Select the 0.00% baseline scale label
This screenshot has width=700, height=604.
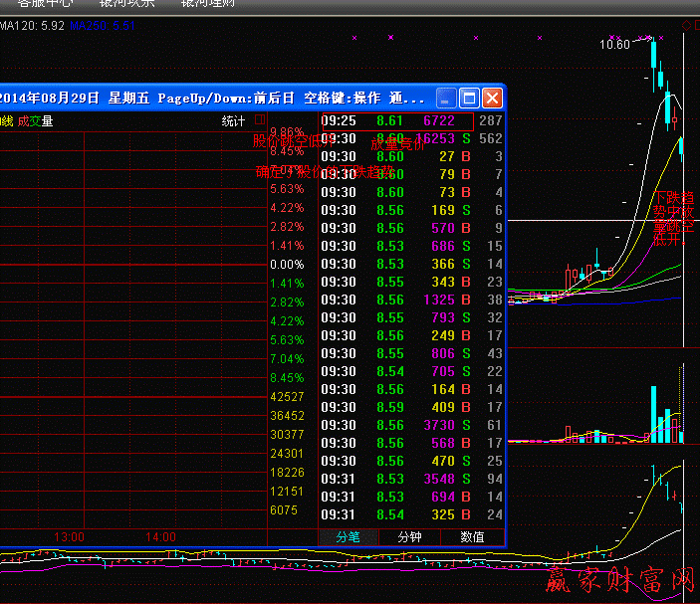tap(287, 265)
